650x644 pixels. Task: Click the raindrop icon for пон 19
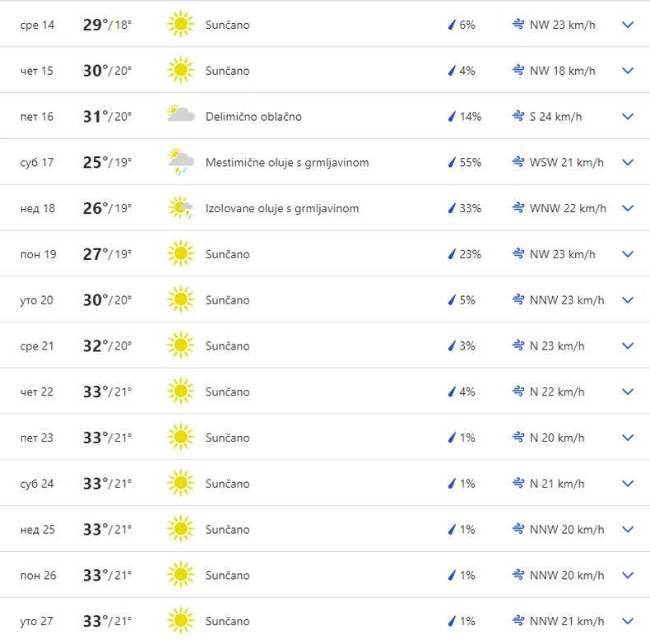[451, 254]
